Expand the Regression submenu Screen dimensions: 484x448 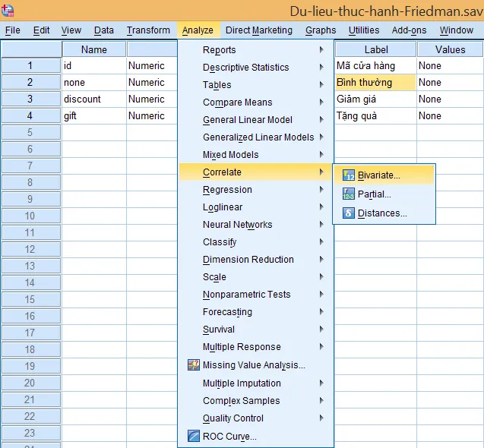pos(256,189)
